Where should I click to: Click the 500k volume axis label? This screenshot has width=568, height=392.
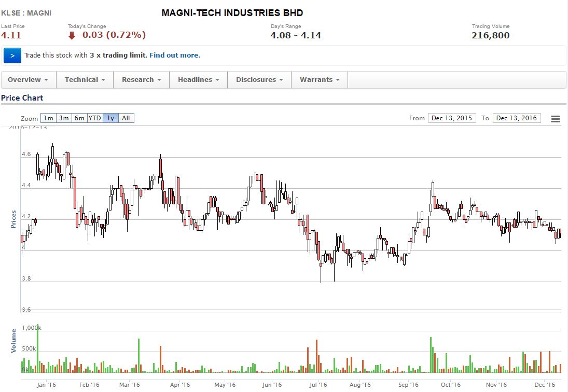point(29,349)
